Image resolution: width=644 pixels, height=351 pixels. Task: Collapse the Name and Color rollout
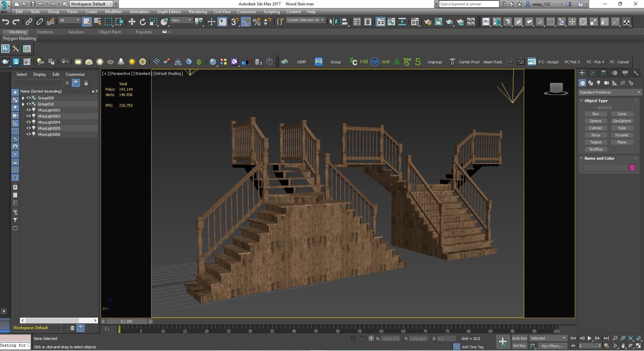(599, 158)
